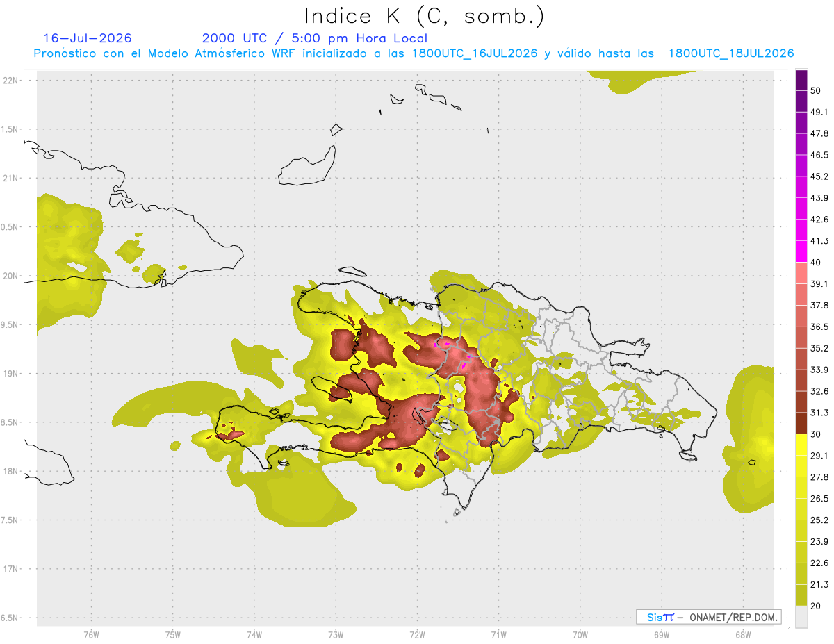
Task: Click the '42.6' color scale value
Action: (819, 220)
